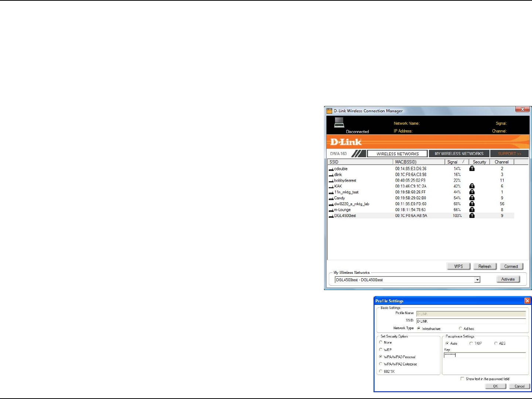The image size is (532, 399).
Task: Click the security lock icon for KAK
Action: pyautogui.click(x=472, y=186)
